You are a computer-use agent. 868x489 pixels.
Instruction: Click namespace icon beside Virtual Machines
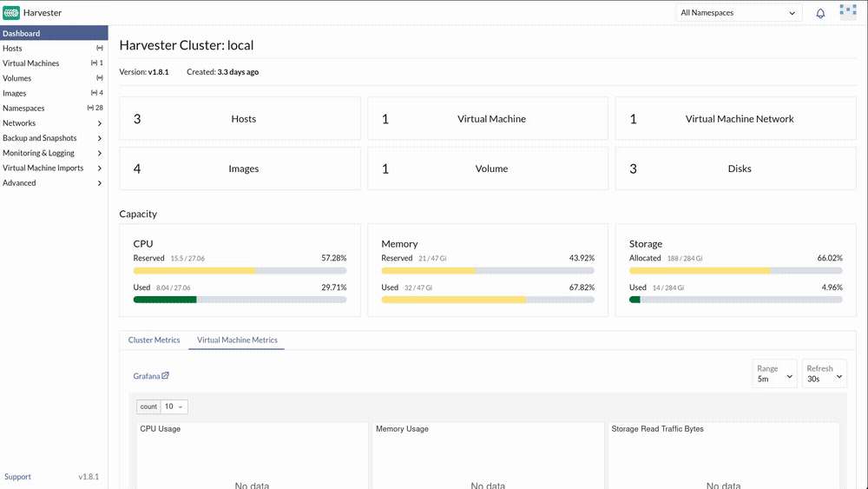94,63
